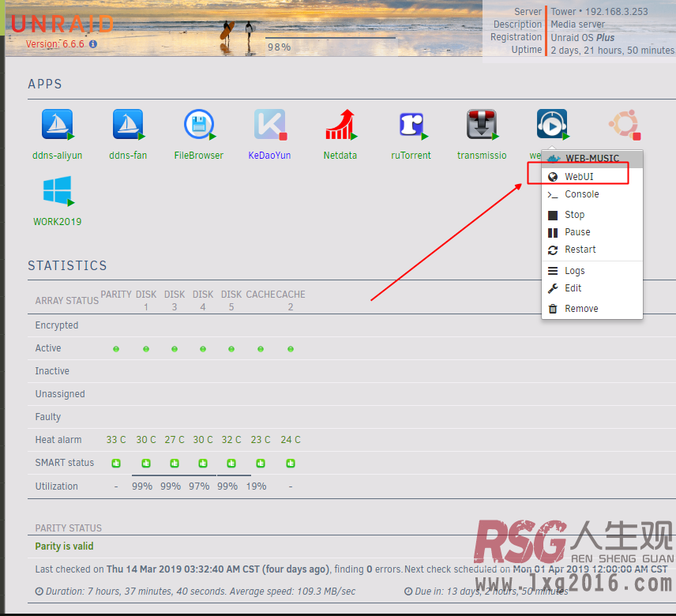
Task: Click Cache utilization 19% value
Action: (x=256, y=486)
